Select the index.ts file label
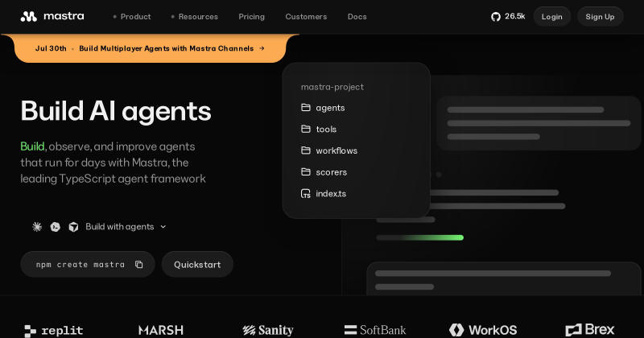The image size is (644, 338). point(331,193)
